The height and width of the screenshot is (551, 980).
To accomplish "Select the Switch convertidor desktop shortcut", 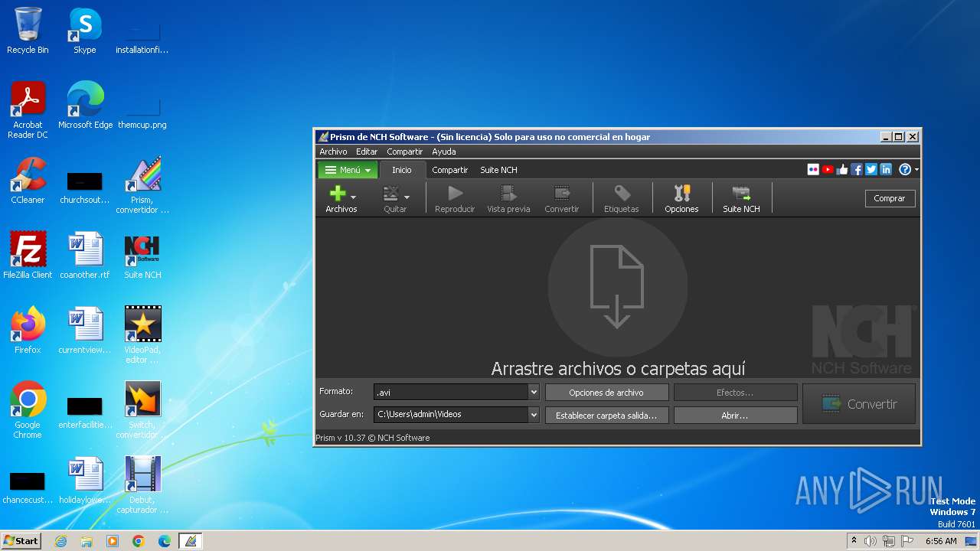I will click(142, 410).
